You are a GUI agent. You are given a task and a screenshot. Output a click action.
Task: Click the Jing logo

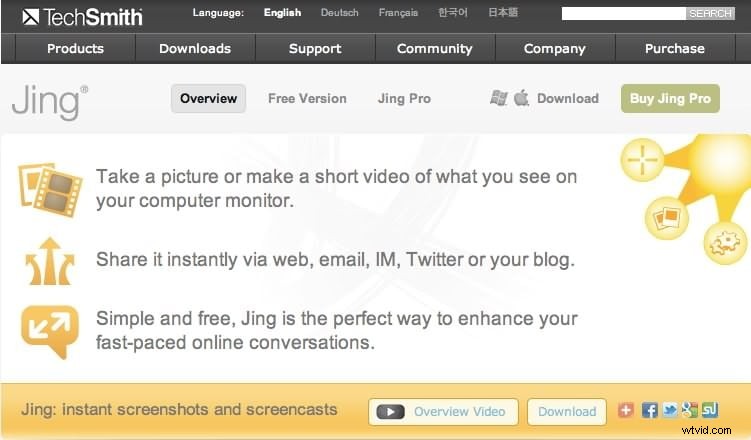coord(50,102)
